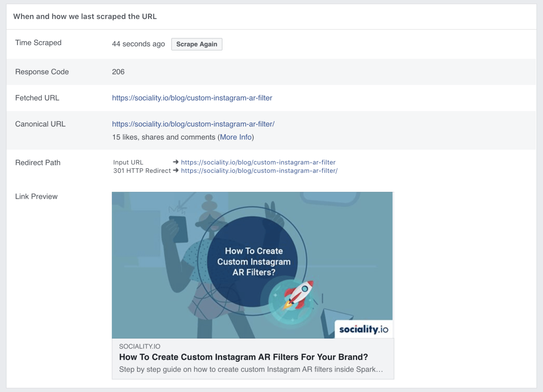
Task: Click the arrow icon beside Input URL
Action: (x=175, y=162)
